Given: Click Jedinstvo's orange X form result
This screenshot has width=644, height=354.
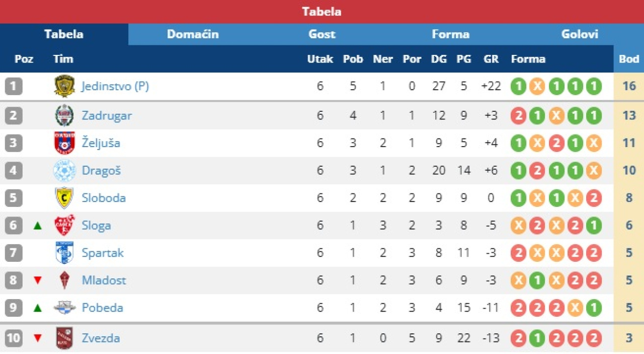Looking at the screenshot, I should point(537,86).
